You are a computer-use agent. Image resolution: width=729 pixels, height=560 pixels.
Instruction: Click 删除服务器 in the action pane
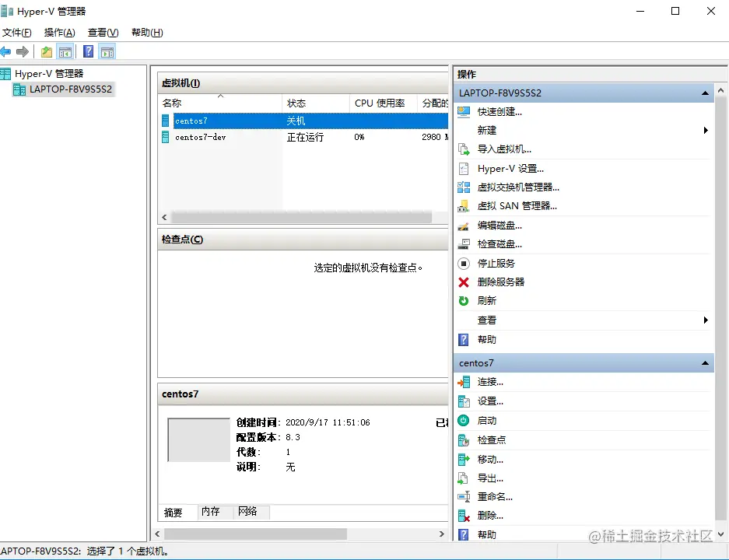click(x=497, y=282)
